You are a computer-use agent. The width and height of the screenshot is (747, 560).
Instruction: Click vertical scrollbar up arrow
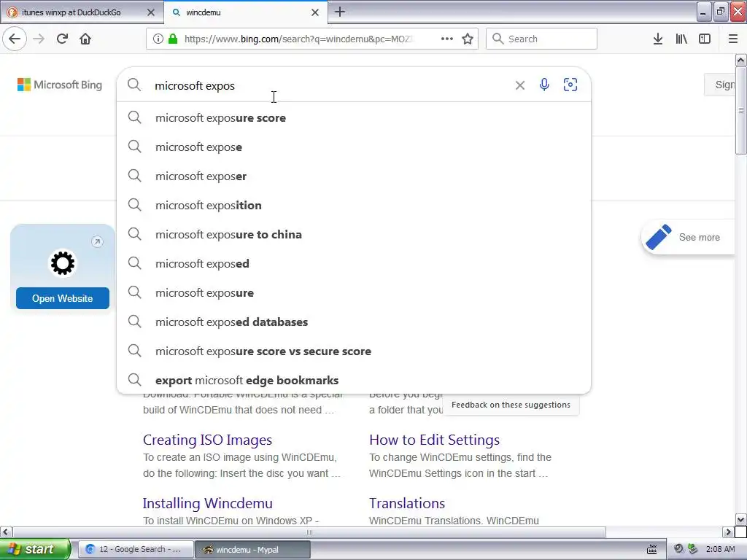[x=740, y=60]
